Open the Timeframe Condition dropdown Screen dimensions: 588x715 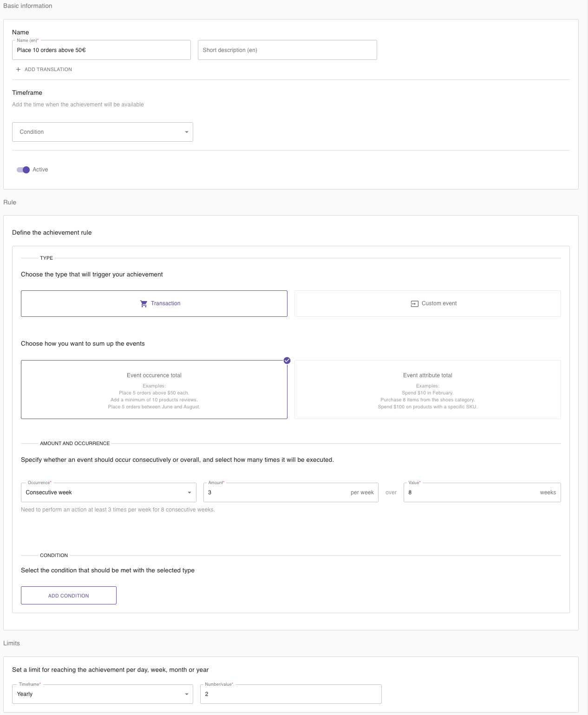[x=103, y=132]
